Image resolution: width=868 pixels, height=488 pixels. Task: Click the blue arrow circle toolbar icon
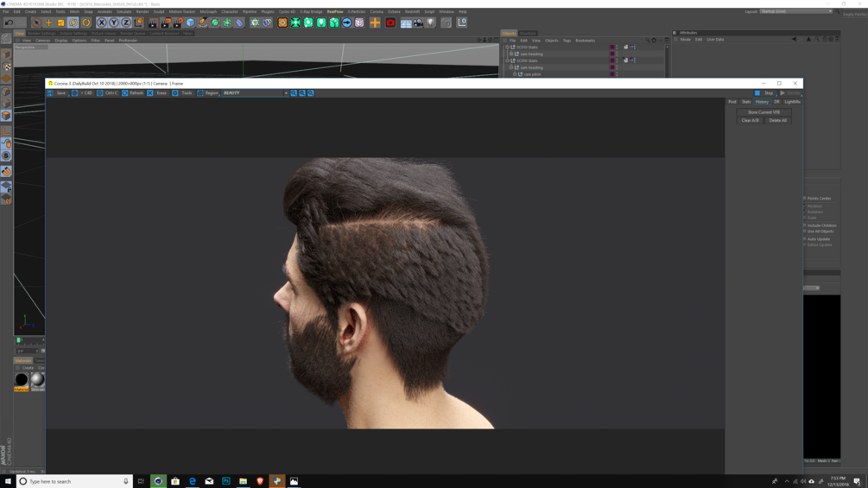point(346,22)
